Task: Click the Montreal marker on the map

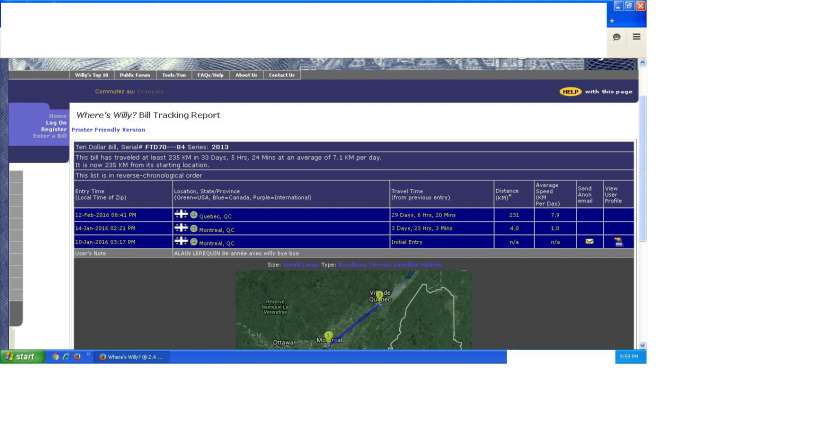Action: [x=329, y=336]
